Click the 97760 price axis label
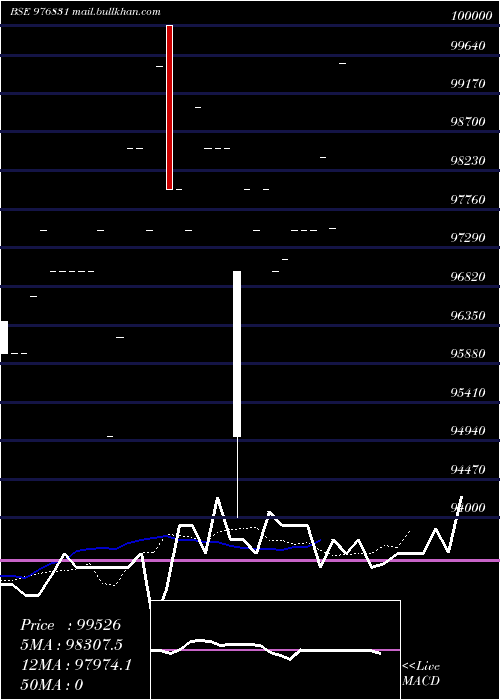The width and height of the screenshot is (500, 700). [468, 200]
